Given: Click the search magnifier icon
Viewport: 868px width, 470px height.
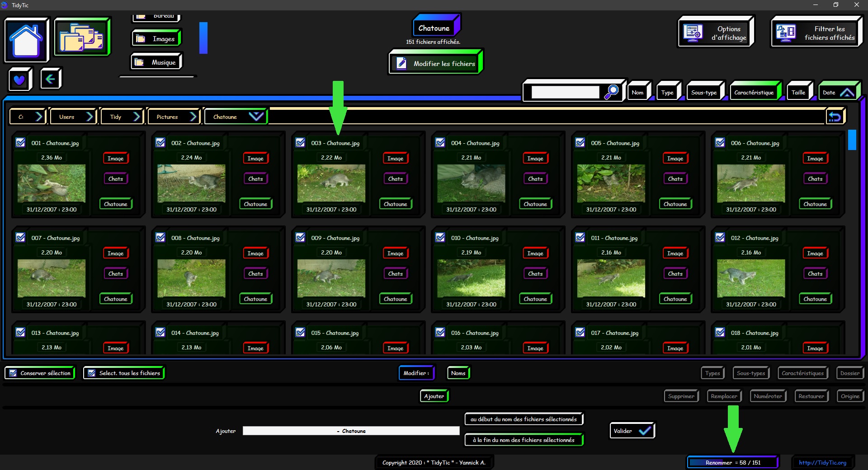Looking at the screenshot, I should [x=612, y=92].
